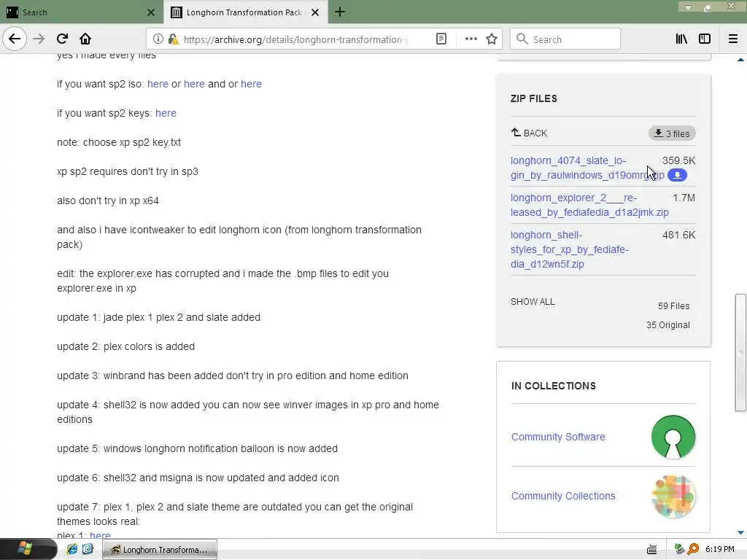Show sidebars using the sidebar icon
The height and width of the screenshot is (560, 747).
(x=705, y=39)
